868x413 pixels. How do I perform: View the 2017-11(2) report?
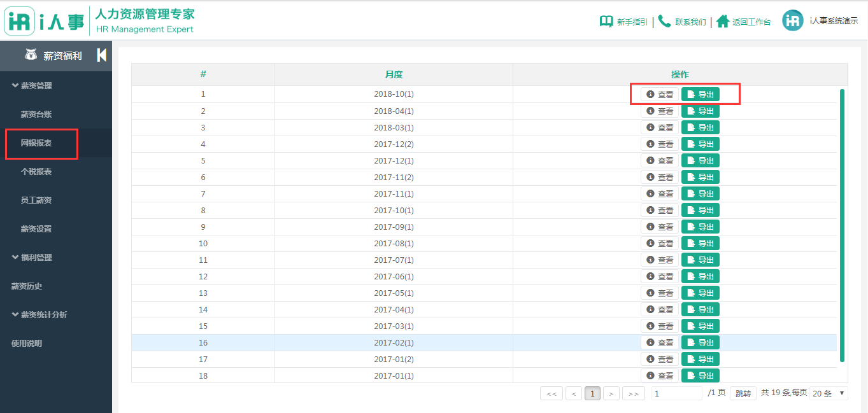[x=660, y=177]
